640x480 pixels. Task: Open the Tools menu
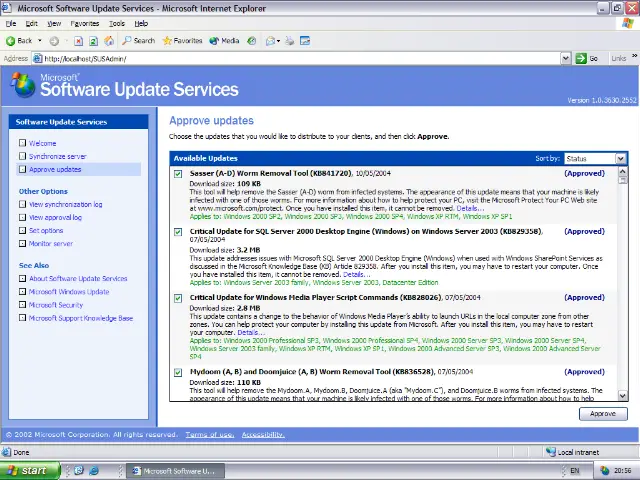point(117,24)
